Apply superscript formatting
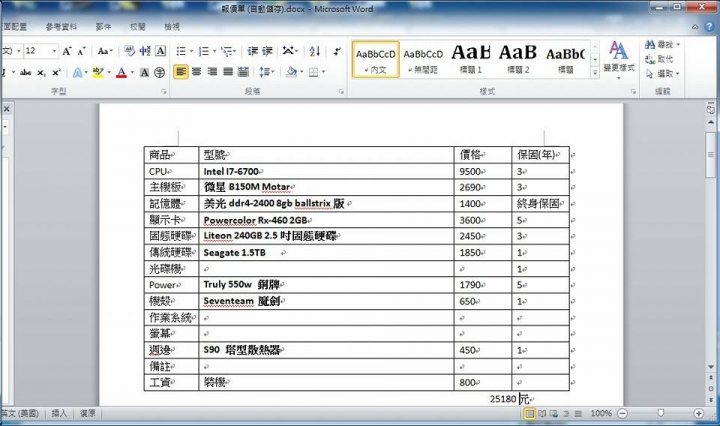 tap(56, 73)
